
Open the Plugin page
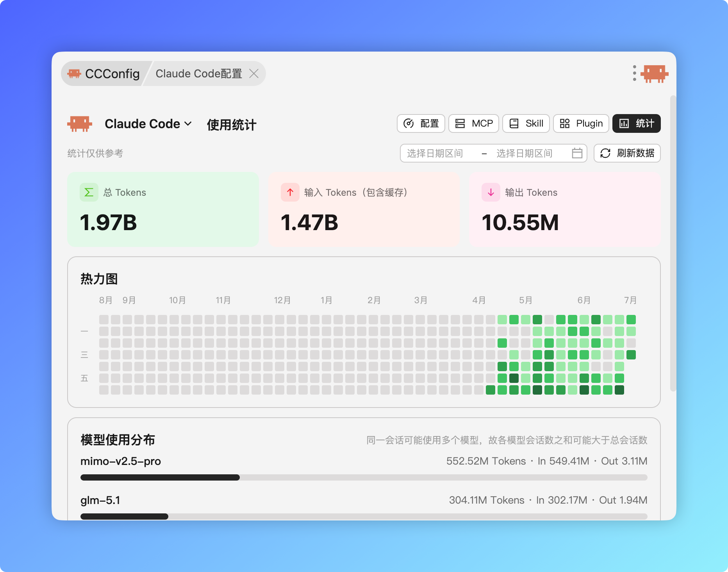pos(581,123)
